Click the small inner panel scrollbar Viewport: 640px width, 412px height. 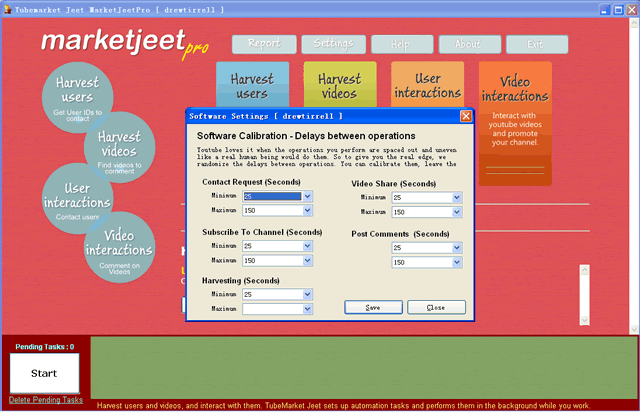tap(584, 295)
